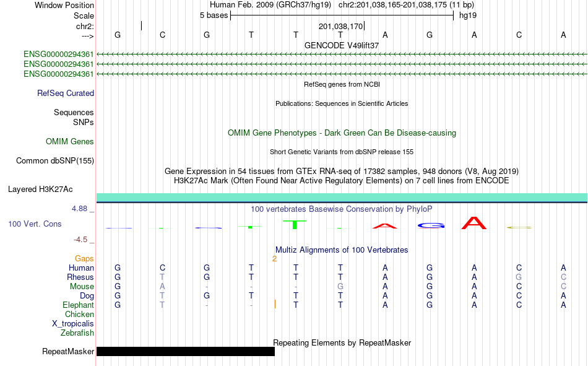Open the GTEx Gene Expression track title
The image size is (588, 366).
342,172
